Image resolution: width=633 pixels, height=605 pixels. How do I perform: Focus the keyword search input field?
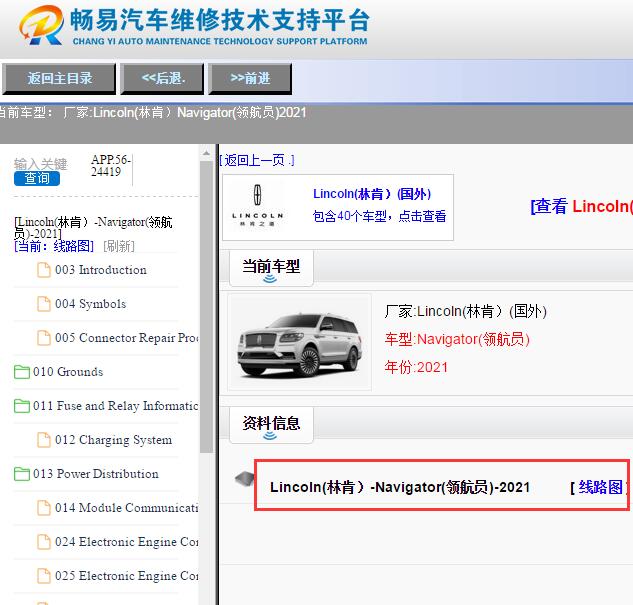click(x=40, y=164)
